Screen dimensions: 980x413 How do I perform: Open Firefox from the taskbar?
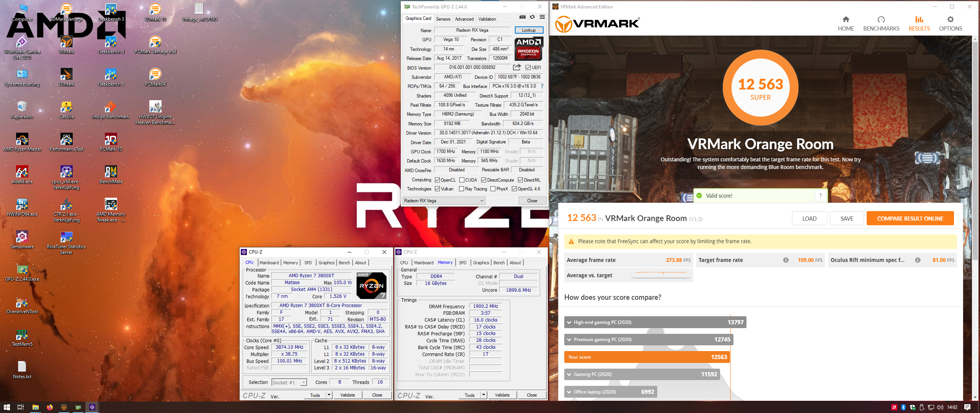(x=50, y=407)
